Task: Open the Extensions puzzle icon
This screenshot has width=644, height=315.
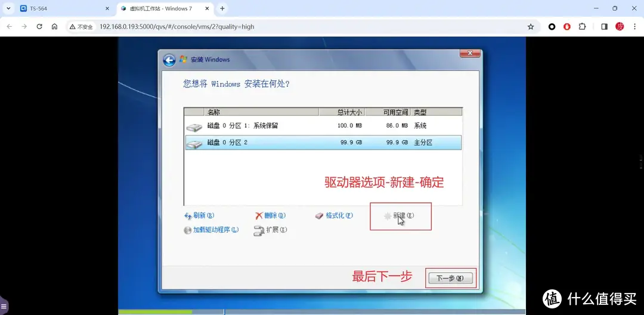Action: 582,26
